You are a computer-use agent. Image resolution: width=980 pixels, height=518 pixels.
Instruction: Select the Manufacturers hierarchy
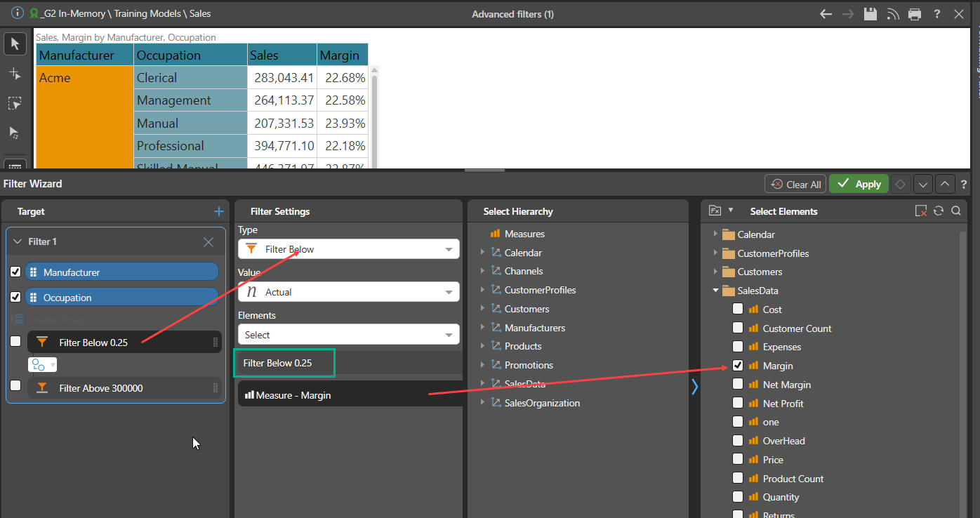point(534,328)
